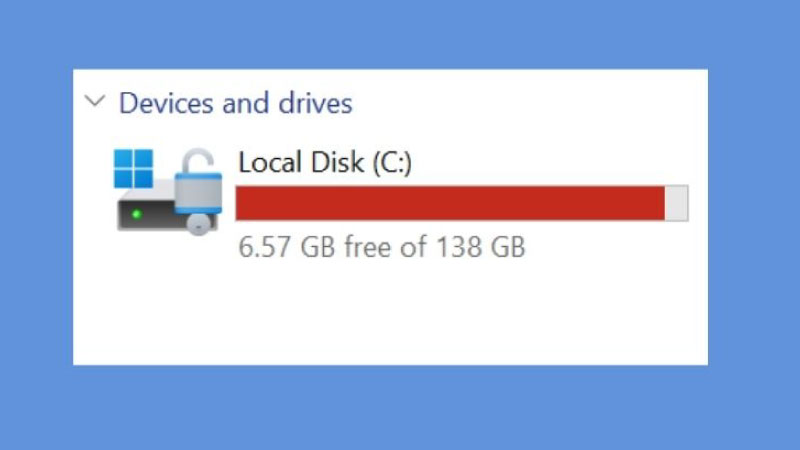Click the 138 GB total capacity text
Viewport: 800px width, 450px height.
[x=479, y=247]
